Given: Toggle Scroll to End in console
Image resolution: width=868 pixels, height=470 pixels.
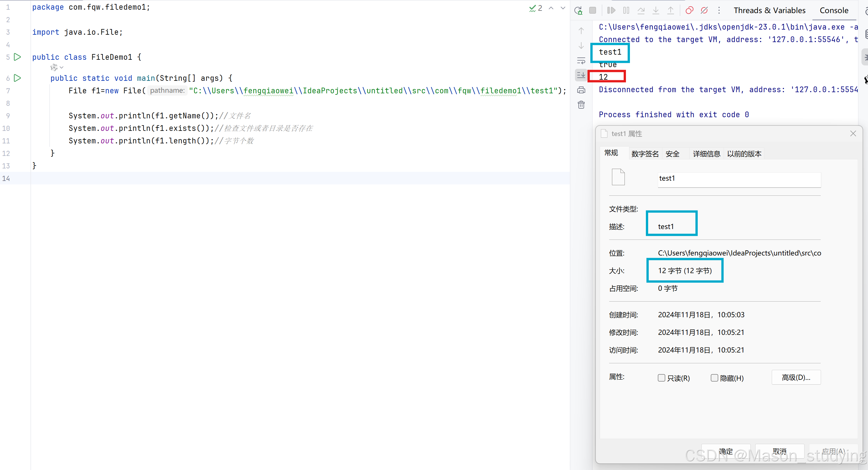Looking at the screenshot, I should (x=581, y=75).
